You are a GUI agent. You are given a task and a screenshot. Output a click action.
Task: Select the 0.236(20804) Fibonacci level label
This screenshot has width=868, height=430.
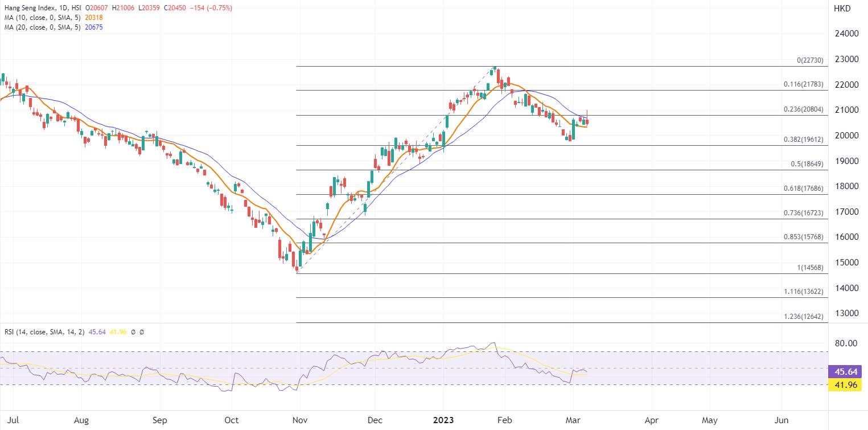(804, 109)
